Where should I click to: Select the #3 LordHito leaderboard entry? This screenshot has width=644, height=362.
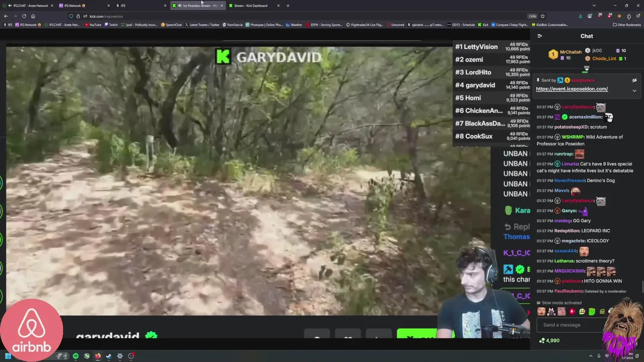[492, 72]
